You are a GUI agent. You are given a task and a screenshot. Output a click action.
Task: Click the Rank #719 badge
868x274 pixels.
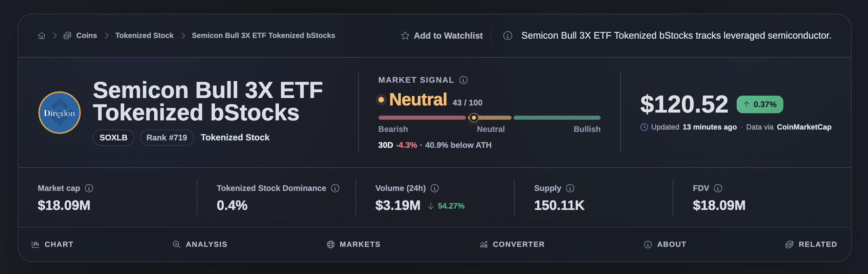point(167,138)
